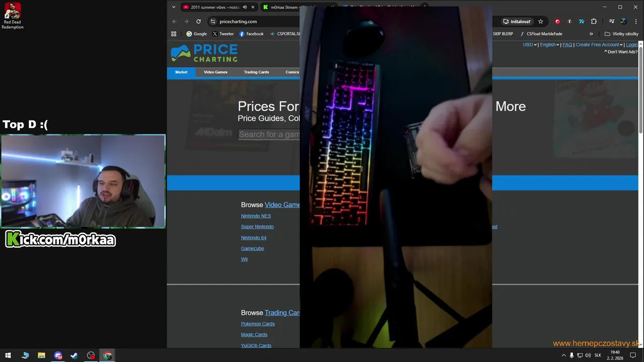Open the Windows Start menu
The height and width of the screenshot is (362, 644).
[8, 355]
